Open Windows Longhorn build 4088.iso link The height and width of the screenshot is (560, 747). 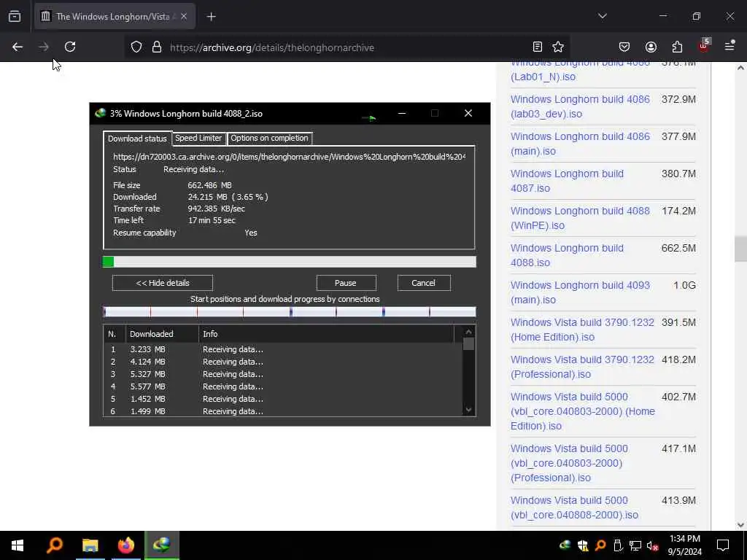[567, 255]
